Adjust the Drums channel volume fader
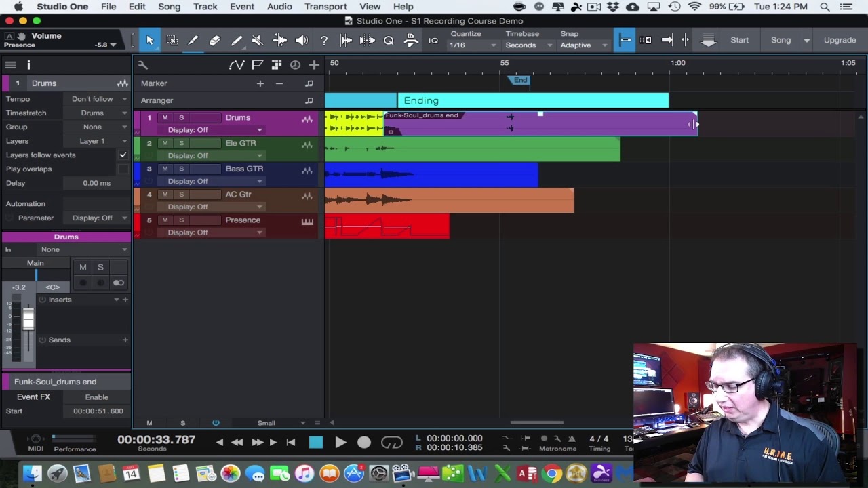868x488 pixels. [x=28, y=320]
